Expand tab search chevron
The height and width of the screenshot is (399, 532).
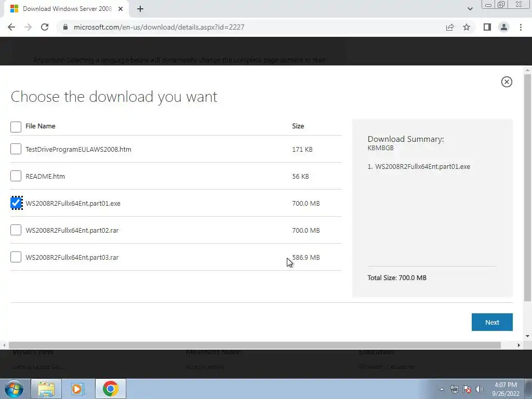point(470,9)
